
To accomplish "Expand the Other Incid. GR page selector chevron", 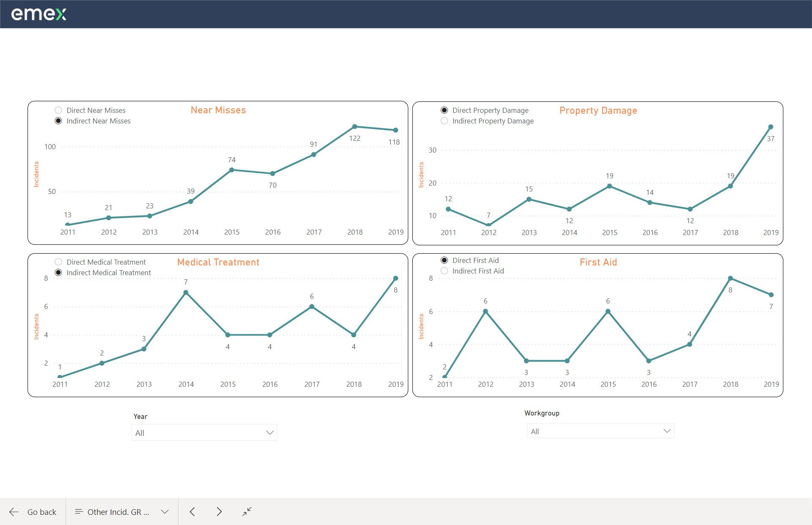I will pyautogui.click(x=165, y=512).
